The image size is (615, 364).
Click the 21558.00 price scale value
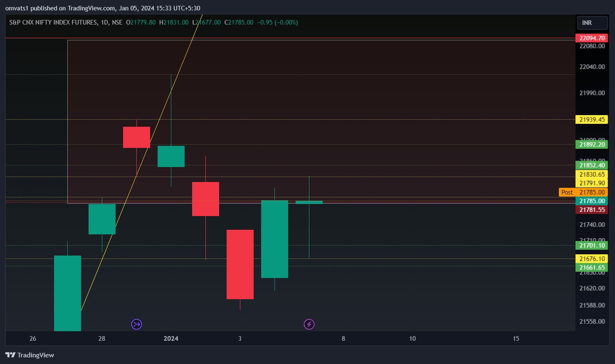pyautogui.click(x=592, y=322)
